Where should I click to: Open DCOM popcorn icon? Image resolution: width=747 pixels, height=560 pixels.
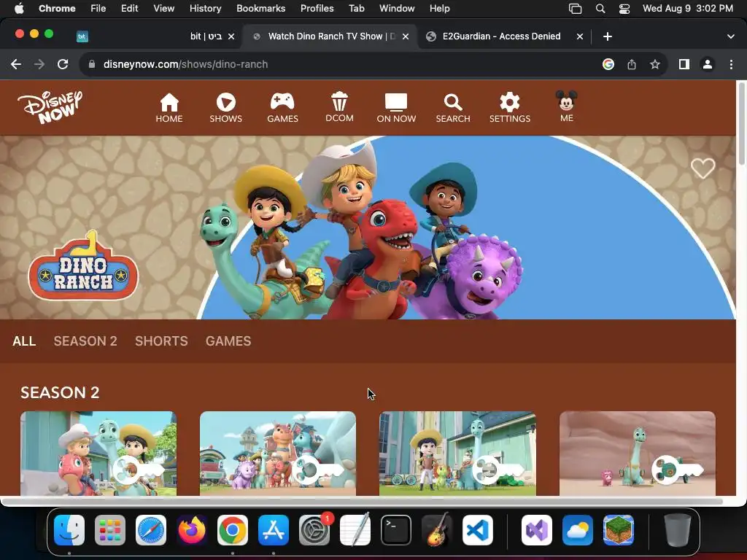point(339,107)
